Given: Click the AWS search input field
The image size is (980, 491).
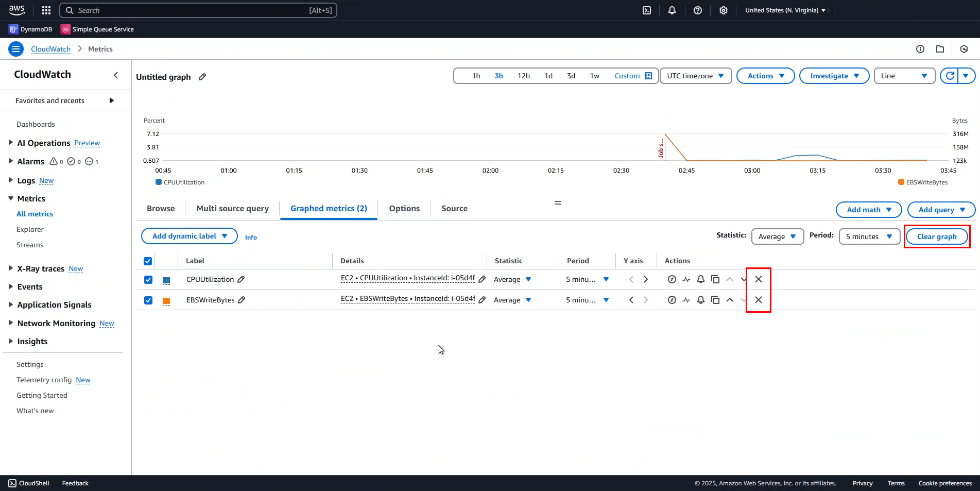Looking at the screenshot, I should point(198,10).
